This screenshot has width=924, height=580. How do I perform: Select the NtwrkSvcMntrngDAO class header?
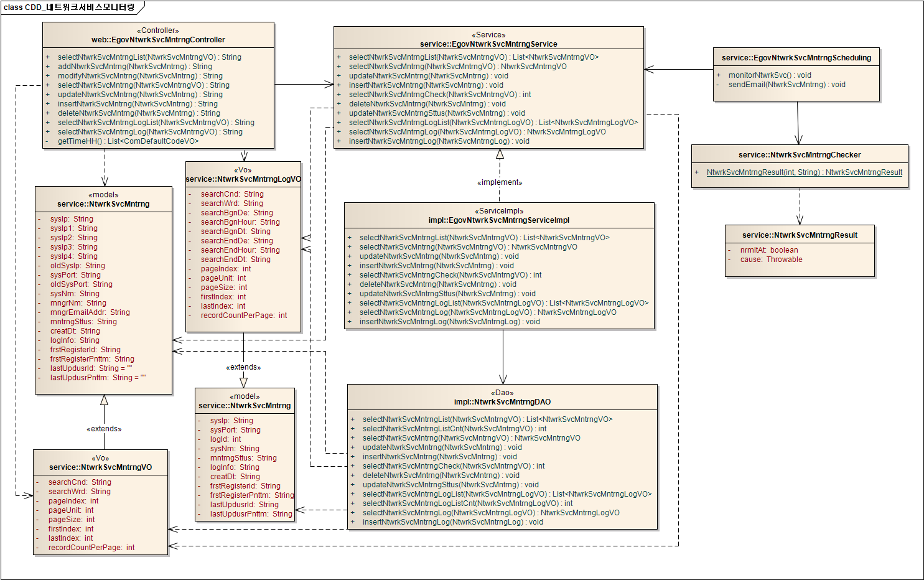[x=502, y=401]
